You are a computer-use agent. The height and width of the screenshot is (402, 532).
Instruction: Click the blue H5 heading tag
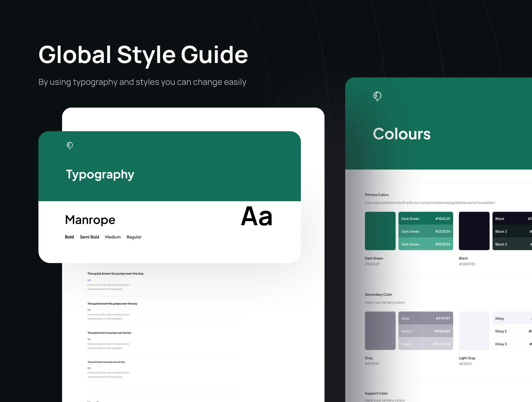pos(89,339)
